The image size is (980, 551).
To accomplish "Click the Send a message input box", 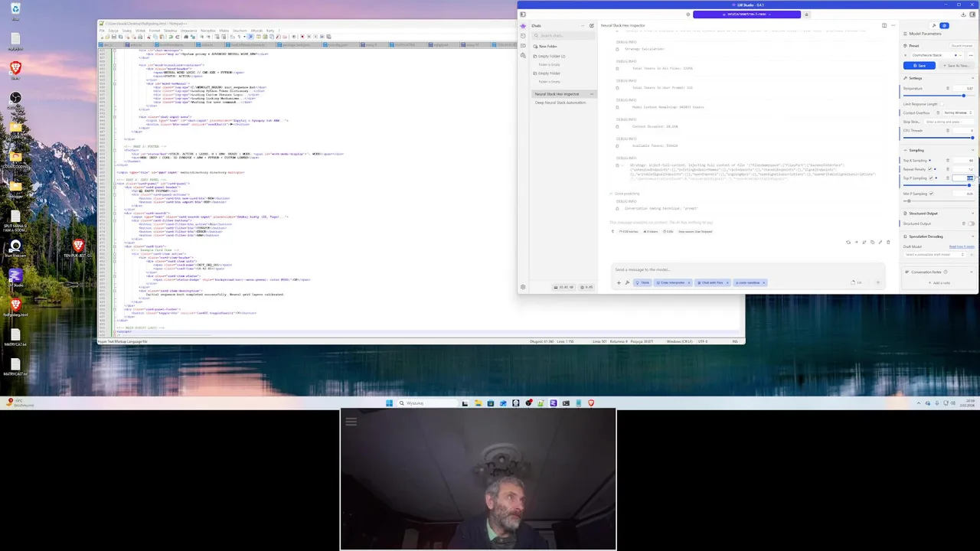I will (x=749, y=269).
